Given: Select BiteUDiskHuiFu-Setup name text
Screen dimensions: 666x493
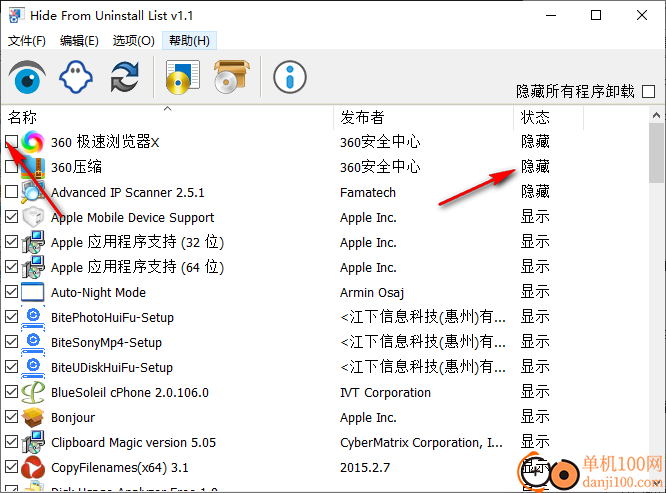Looking at the screenshot, I should [112, 368].
